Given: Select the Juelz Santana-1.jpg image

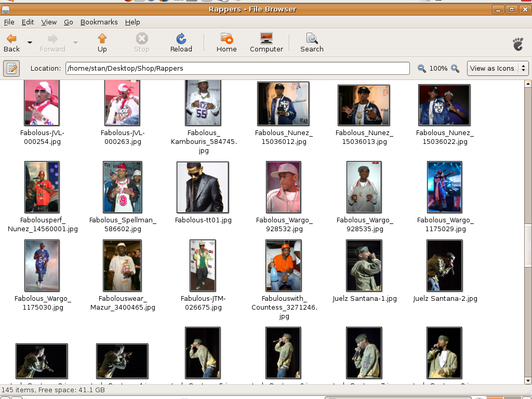Looking at the screenshot, I should pyautogui.click(x=364, y=265).
